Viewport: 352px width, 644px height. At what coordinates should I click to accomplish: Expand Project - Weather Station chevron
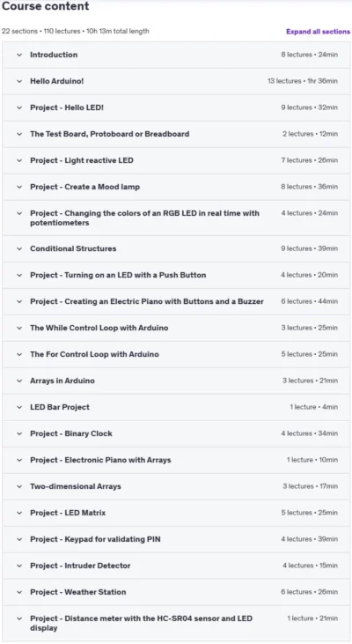coord(19,592)
